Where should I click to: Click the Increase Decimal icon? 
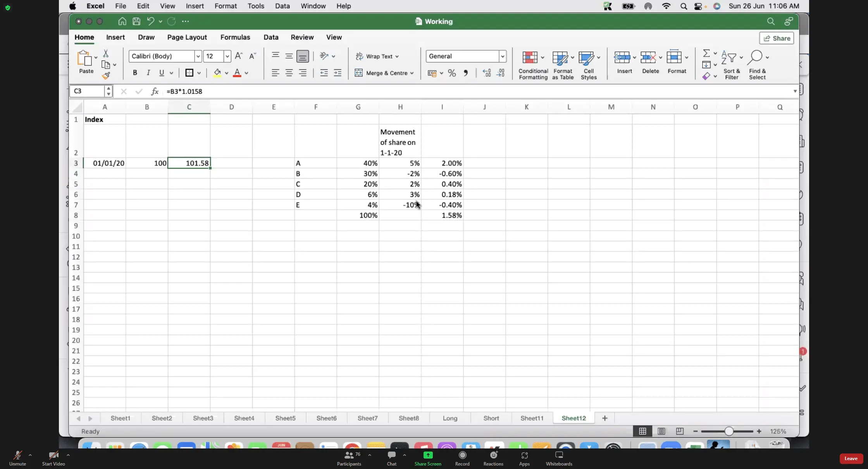[487, 73]
